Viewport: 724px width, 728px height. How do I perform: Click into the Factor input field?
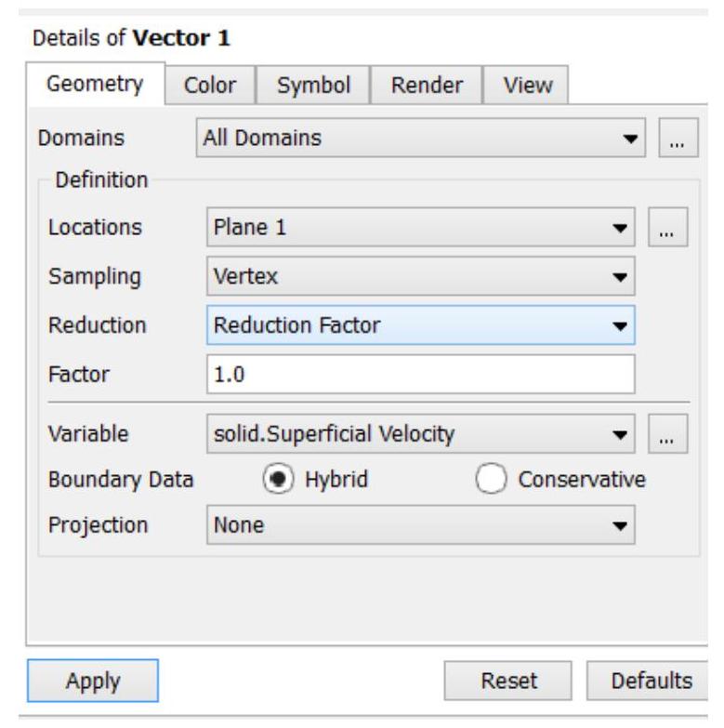(420, 374)
